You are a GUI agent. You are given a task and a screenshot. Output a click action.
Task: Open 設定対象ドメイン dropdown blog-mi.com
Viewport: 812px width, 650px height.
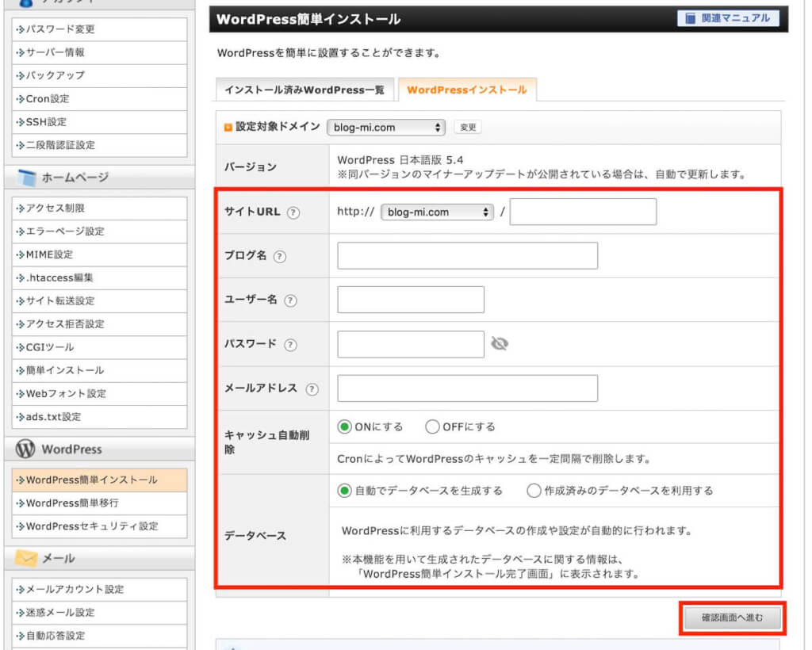(386, 128)
